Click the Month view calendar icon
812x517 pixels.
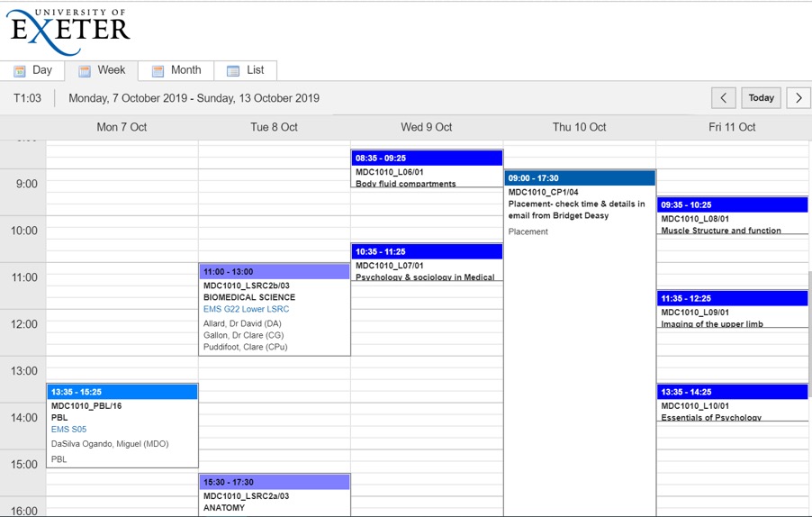click(158, 71)
